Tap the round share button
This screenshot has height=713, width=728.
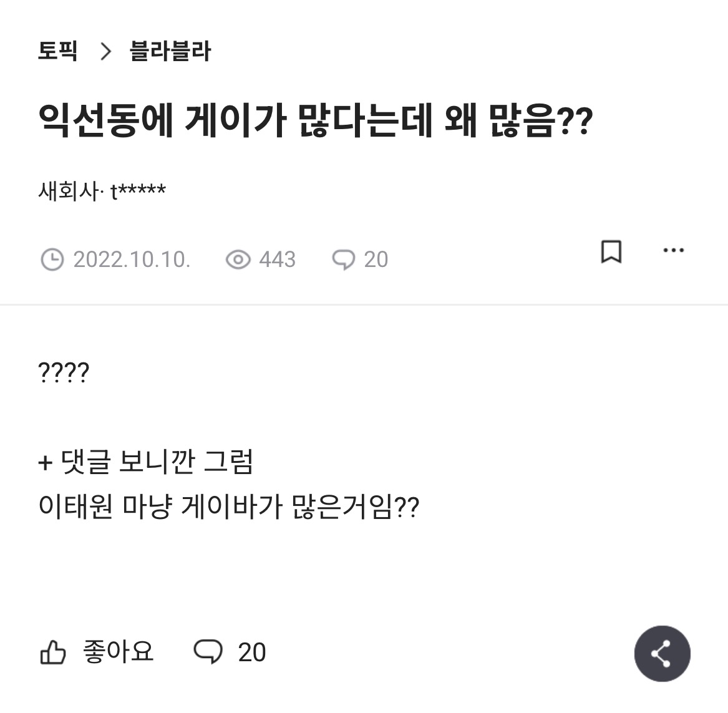[662, 653]
